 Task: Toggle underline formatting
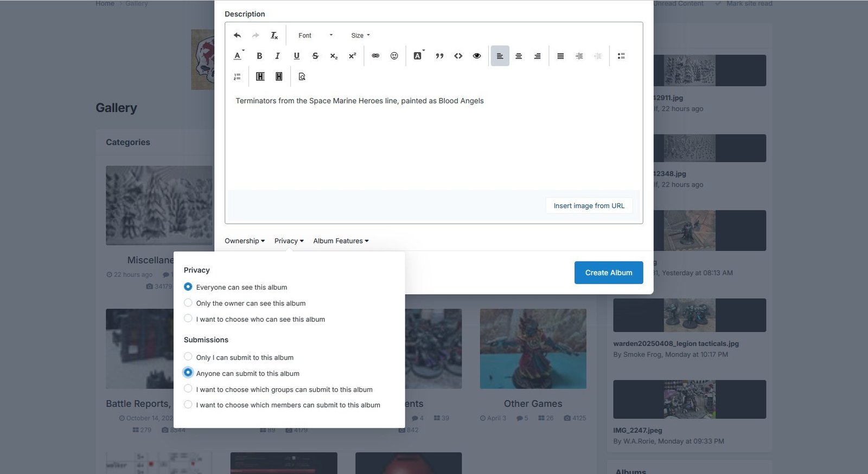296,56
